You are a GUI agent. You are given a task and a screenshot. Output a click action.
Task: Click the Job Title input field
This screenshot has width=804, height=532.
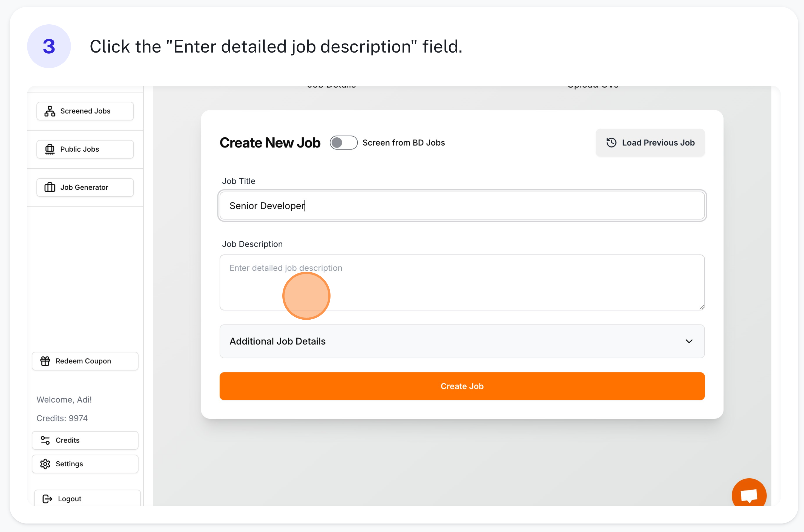(462, 206)
